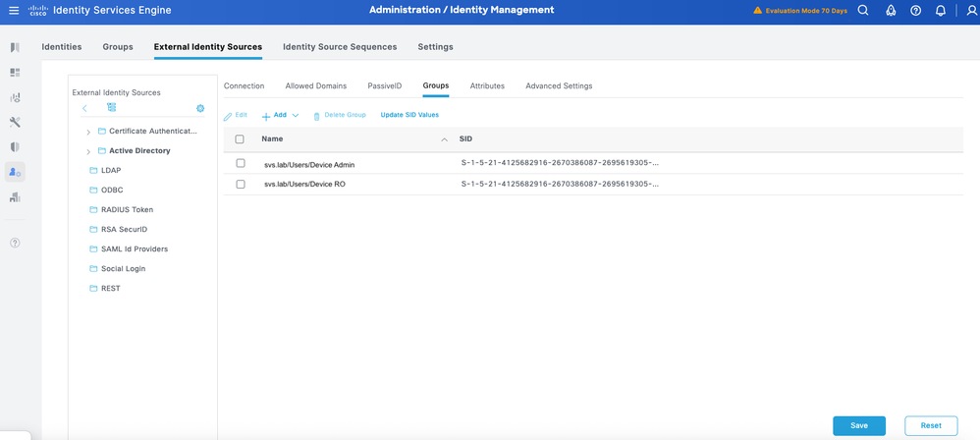Click the user profile icon
This screenshot has height=440, width=980.
(972, 11)
